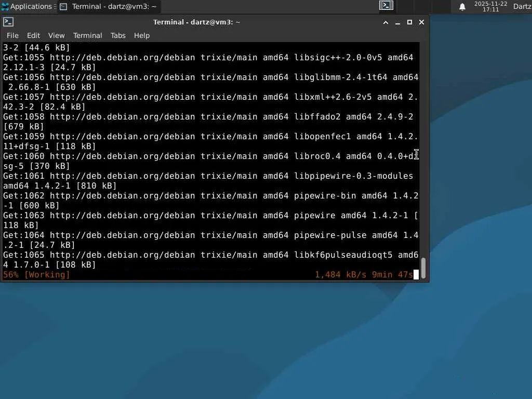Viewport: 532px width, 399px height.
Task: Open the notification bell icon
Action: point(462,7)
